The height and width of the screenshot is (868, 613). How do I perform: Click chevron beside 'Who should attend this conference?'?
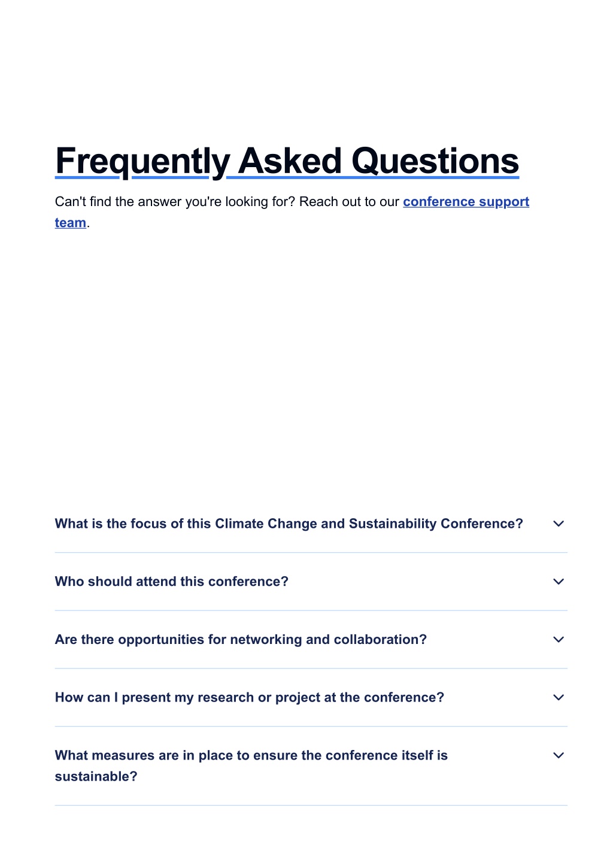click(559, 582)
